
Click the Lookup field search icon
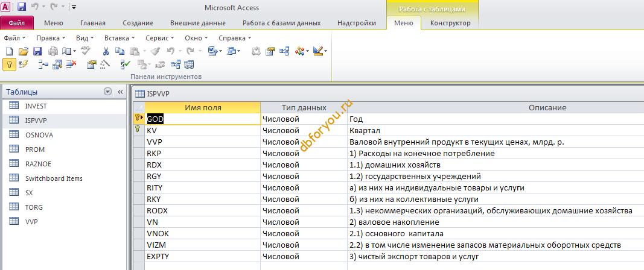click(57, 64)
